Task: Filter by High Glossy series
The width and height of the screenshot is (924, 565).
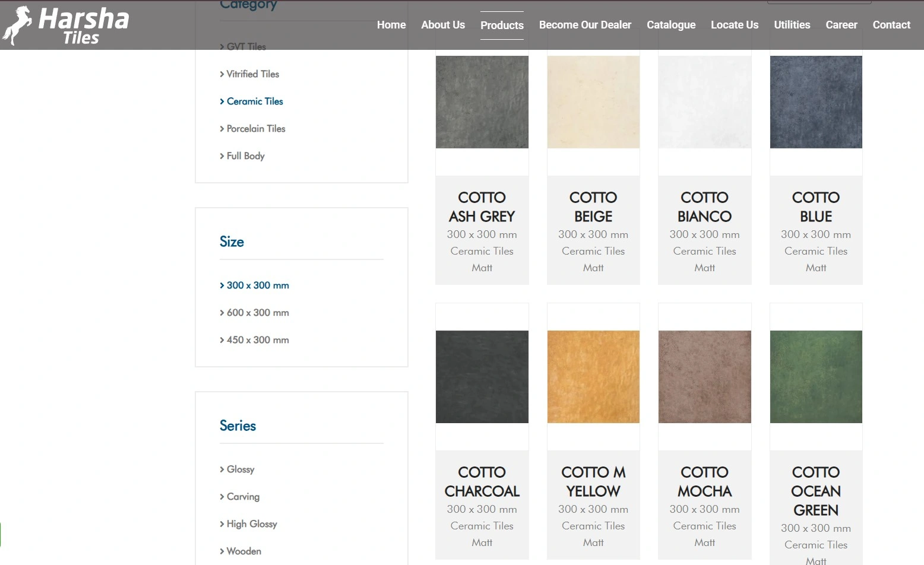Action: click(x=248, y=524)
